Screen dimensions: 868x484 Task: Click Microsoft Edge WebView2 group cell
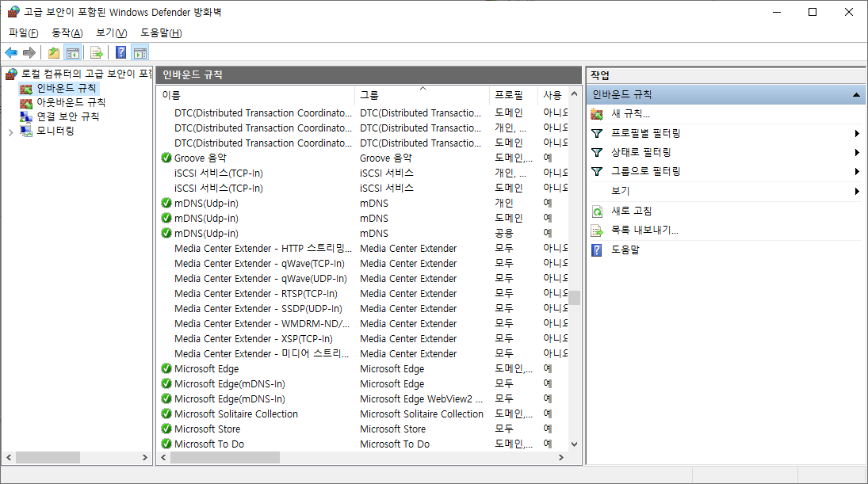(421, 398)
